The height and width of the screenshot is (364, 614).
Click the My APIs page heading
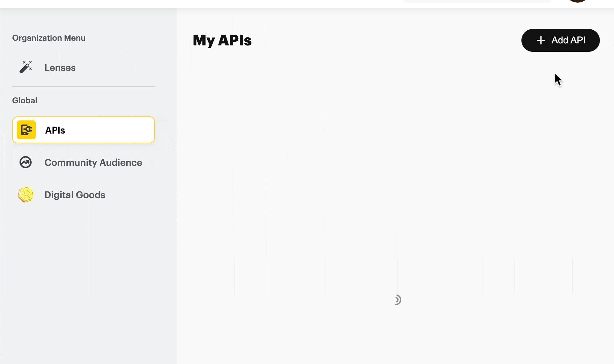[x=222, y=40]
